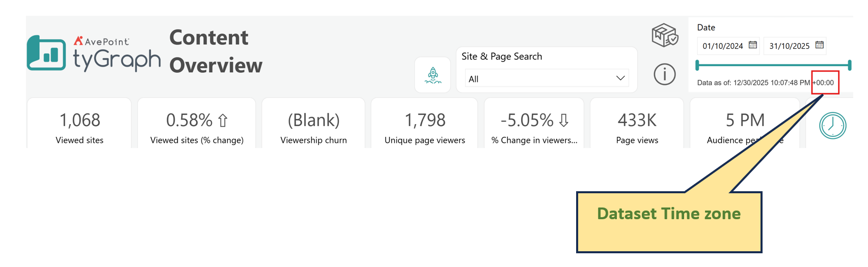Open the start date calendar picker icon
Screen dimensions: 868x267
pyautogui.click(x=752, y=45)
